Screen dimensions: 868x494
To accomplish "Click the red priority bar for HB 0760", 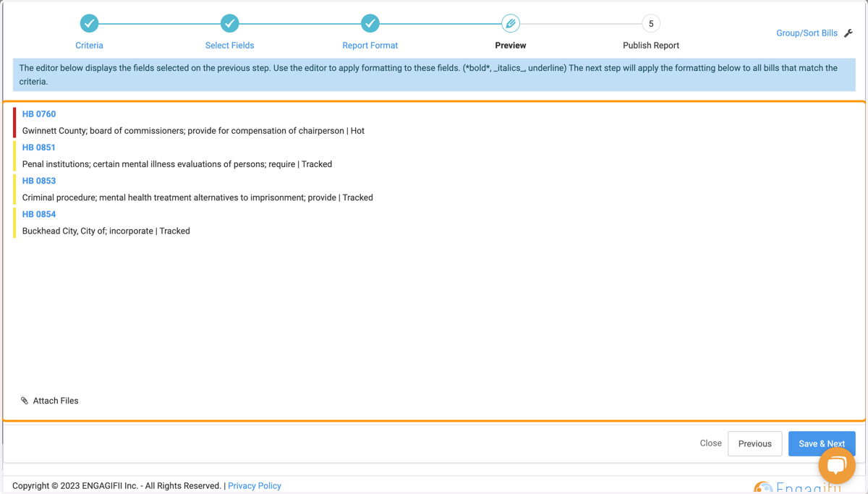I will pos(14,122).
